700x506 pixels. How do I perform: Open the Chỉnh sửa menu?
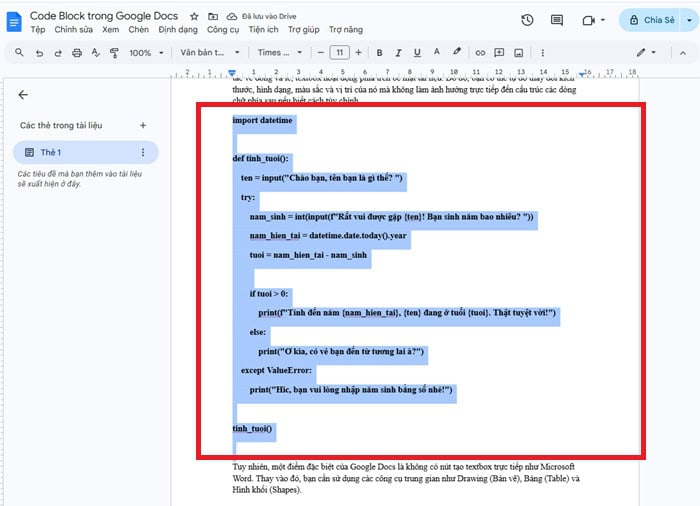pos(74,29)
